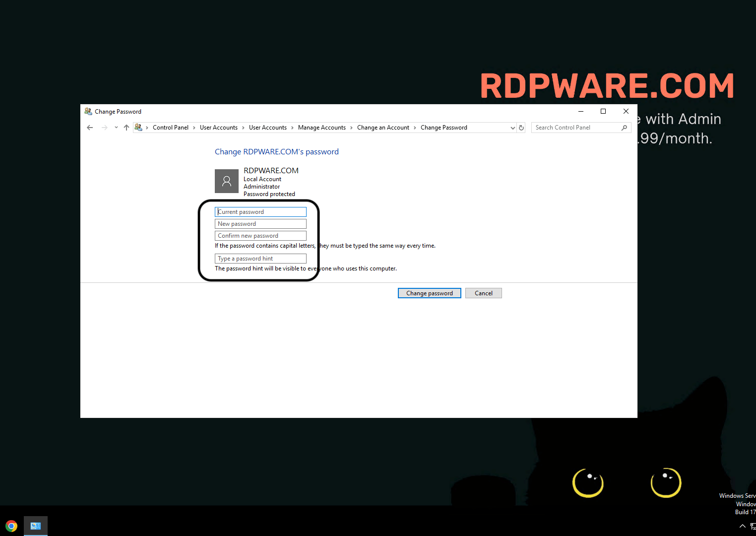
Task: Focus the Type a password hint field
Action: tap(260, 259)
